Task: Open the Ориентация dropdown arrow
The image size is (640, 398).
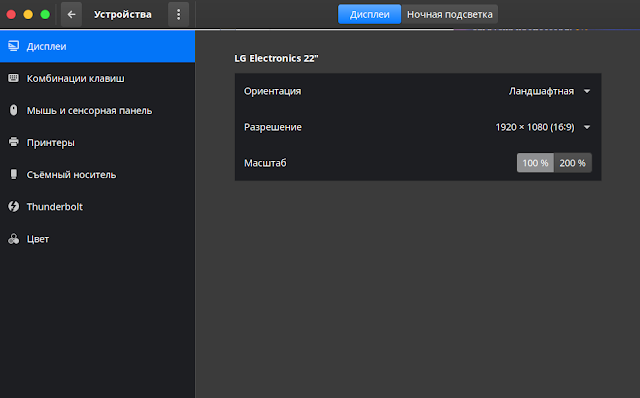Action: pos(587,91)
